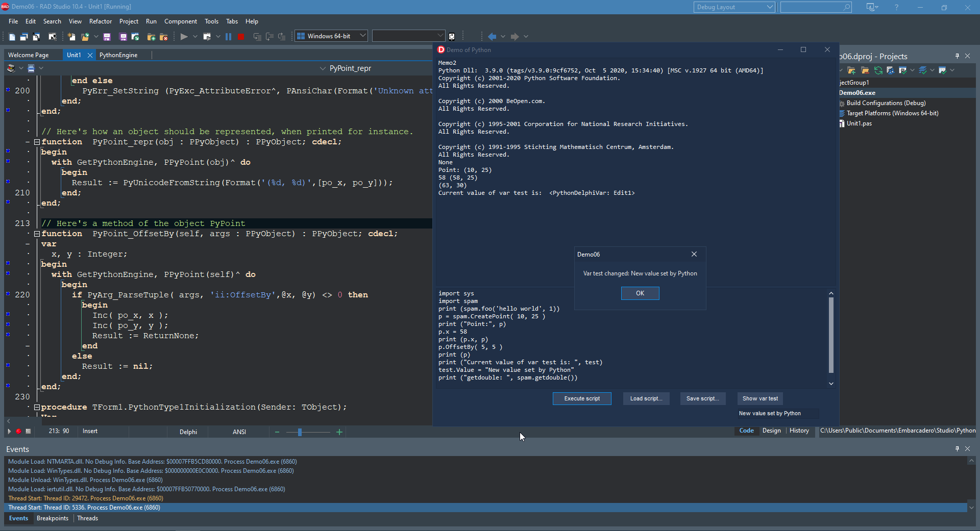Switch to the Design tab

[x=771, y=431]
